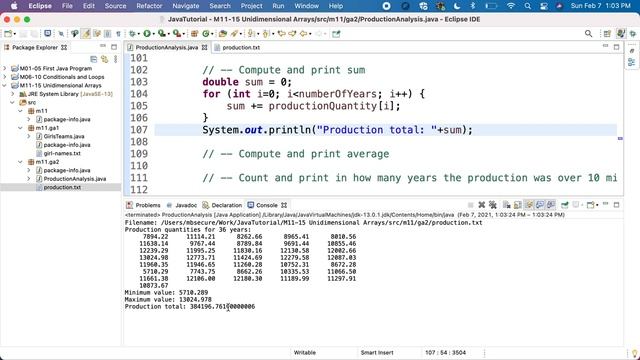Viewport: 640px width, 360px height.
Task: Click the sum += productionQuantity[i] code line
Action: pyautogui.click(x=313, y=106)
